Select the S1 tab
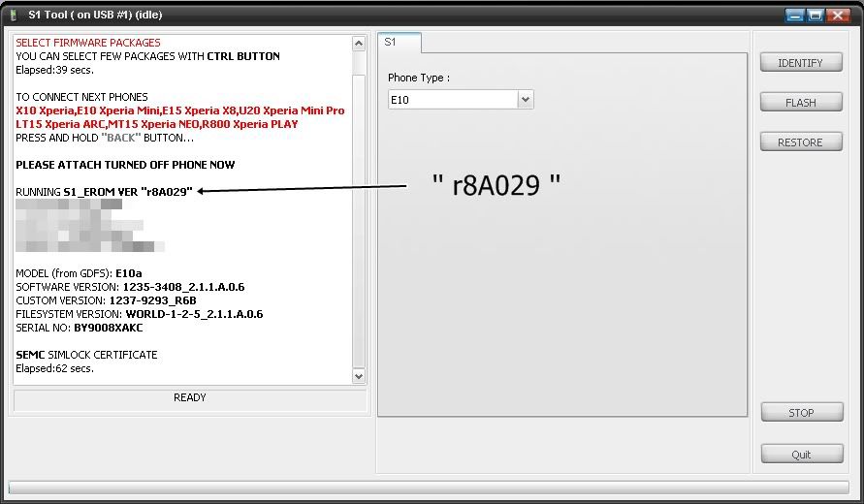This screenshot has height=504, width=864. click(x=399, y=42)
